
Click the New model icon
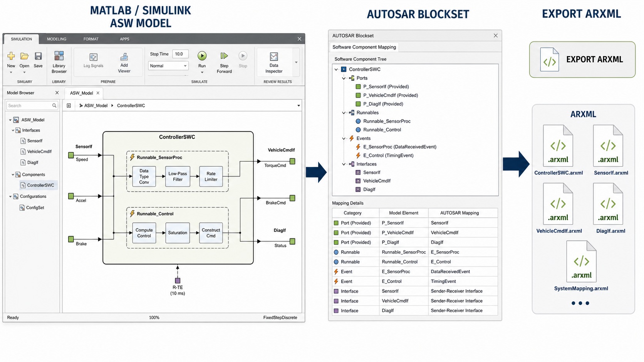11,56
